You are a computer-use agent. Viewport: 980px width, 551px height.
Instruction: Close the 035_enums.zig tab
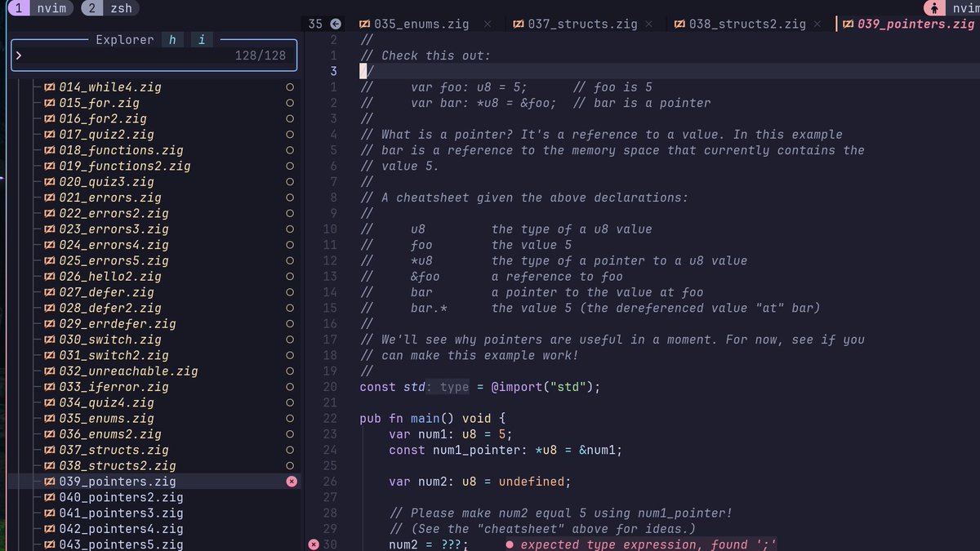(x=488, y=24)
